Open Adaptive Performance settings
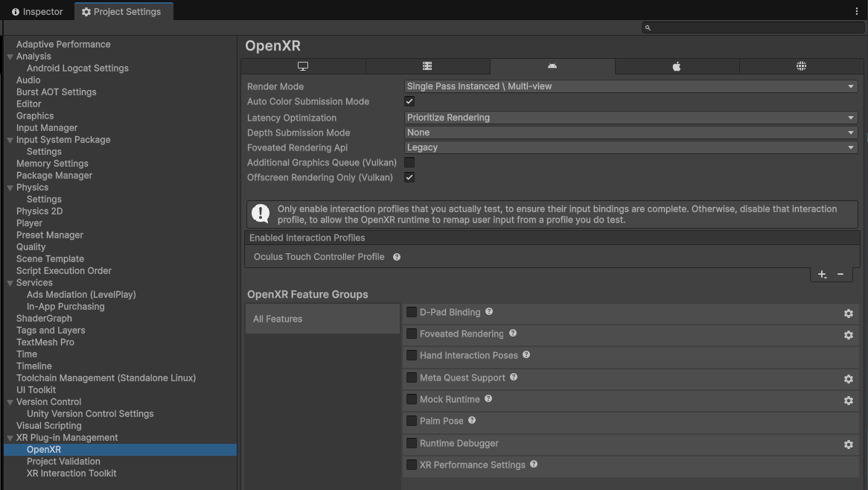The height and width of the screenshot is (490, 868). point(63,44)
